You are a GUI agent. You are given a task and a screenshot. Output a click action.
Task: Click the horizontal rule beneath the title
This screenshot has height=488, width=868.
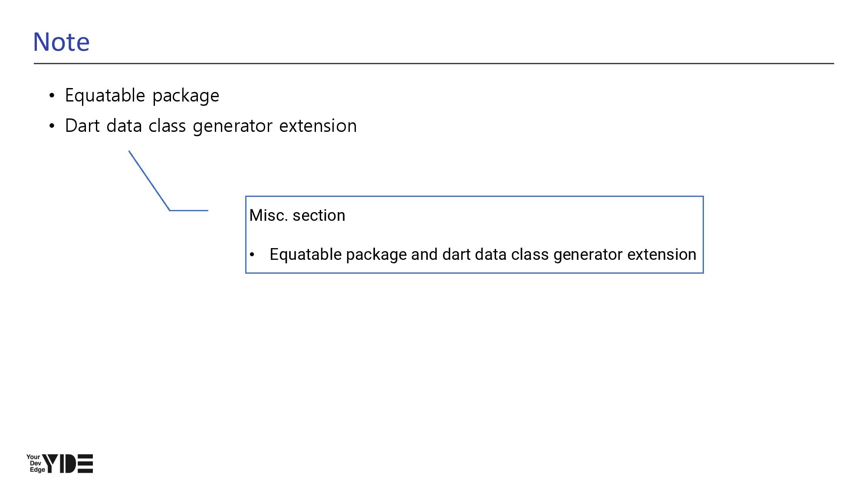coord(434,63)
